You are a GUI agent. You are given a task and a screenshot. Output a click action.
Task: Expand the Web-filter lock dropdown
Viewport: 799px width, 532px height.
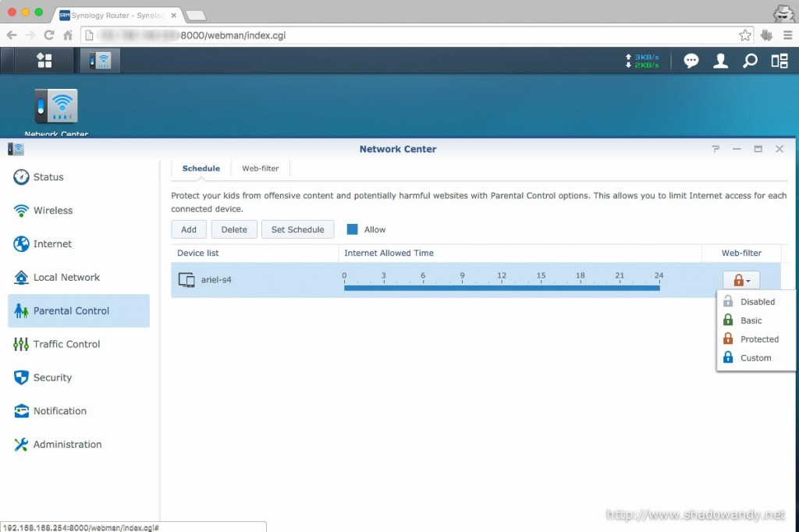click(x=740, y=280)
